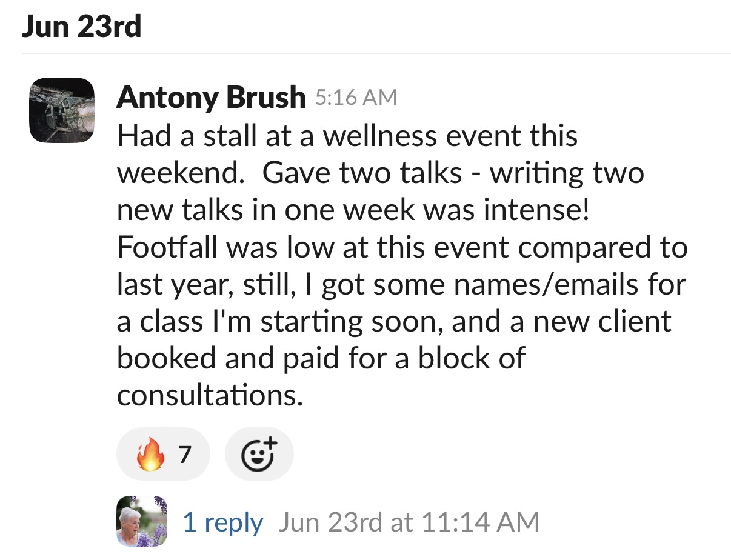Click the word "consultations." ending the message
Viewport: 731px width, 560px height.
209,396
